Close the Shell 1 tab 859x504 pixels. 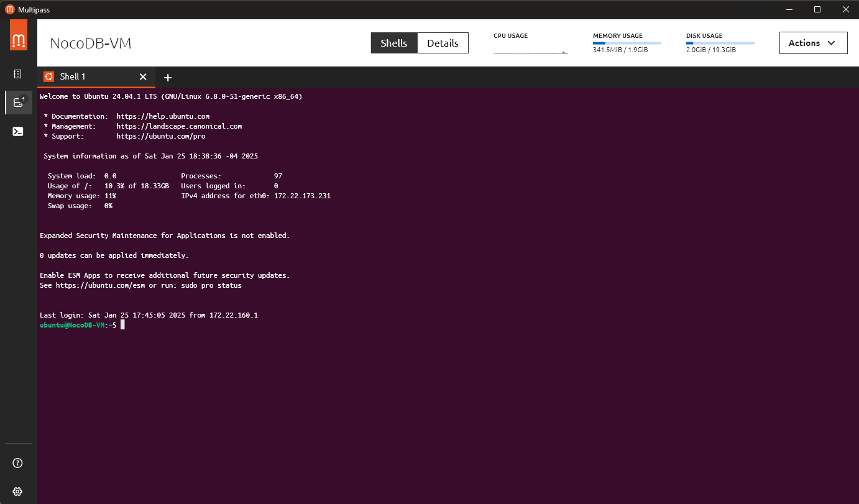(143, 77)
